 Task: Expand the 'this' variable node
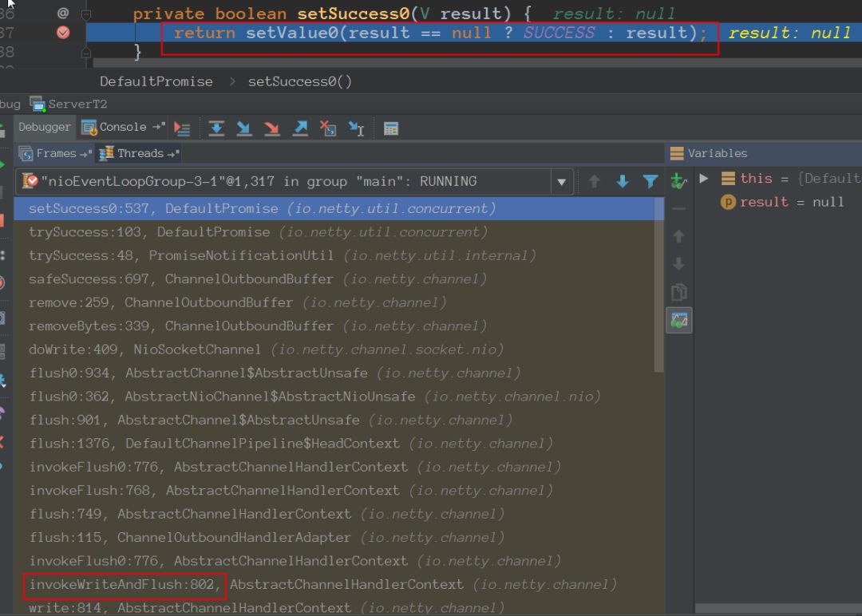click(x=704, y=179)
